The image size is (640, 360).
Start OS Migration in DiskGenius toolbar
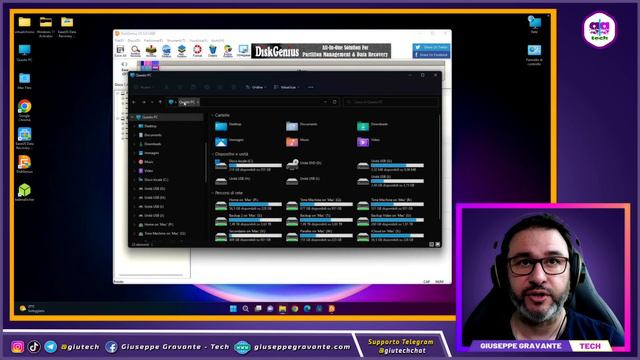tap(243, 51)
